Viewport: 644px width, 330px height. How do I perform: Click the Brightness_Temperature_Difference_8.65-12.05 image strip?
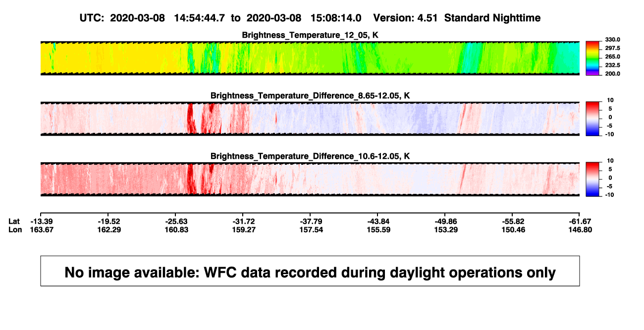[x=310, y=119]
